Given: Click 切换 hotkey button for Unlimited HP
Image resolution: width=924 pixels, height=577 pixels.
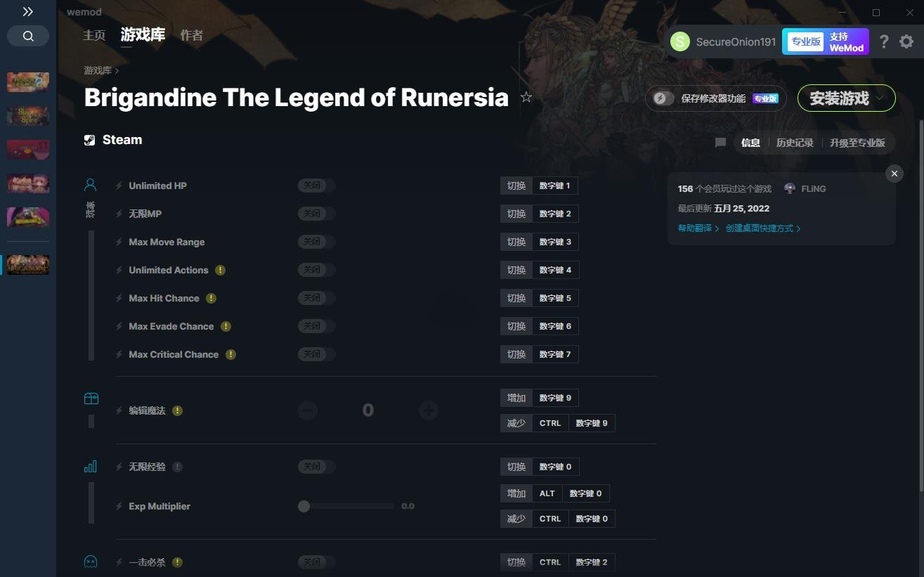Looking at the screenshot, I should (x=516, y=186).
